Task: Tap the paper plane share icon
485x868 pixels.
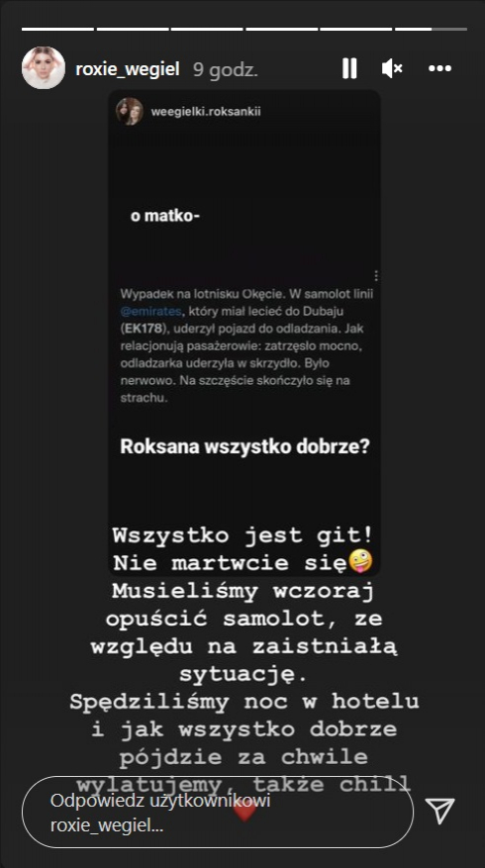Action: click(x=440, y=811)
